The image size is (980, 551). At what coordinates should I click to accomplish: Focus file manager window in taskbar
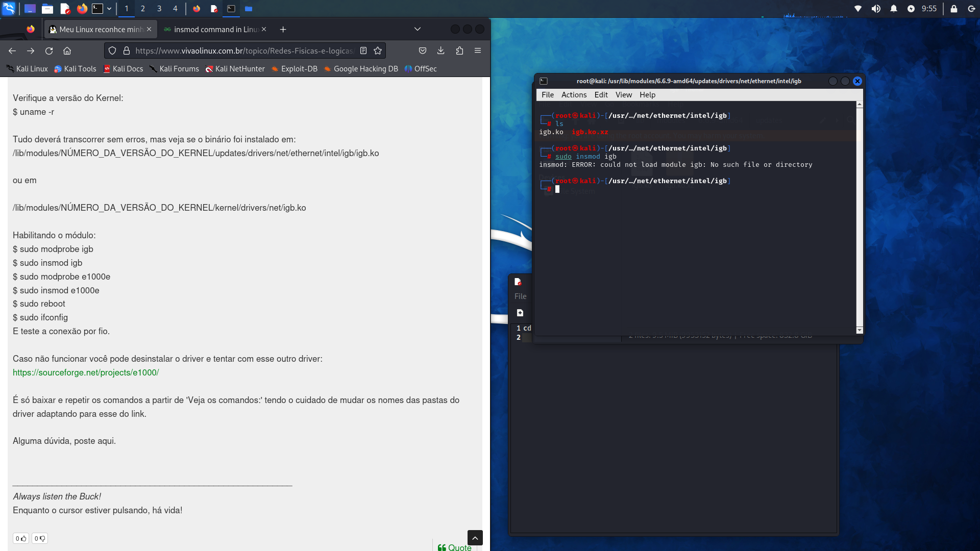coord(249,9)
